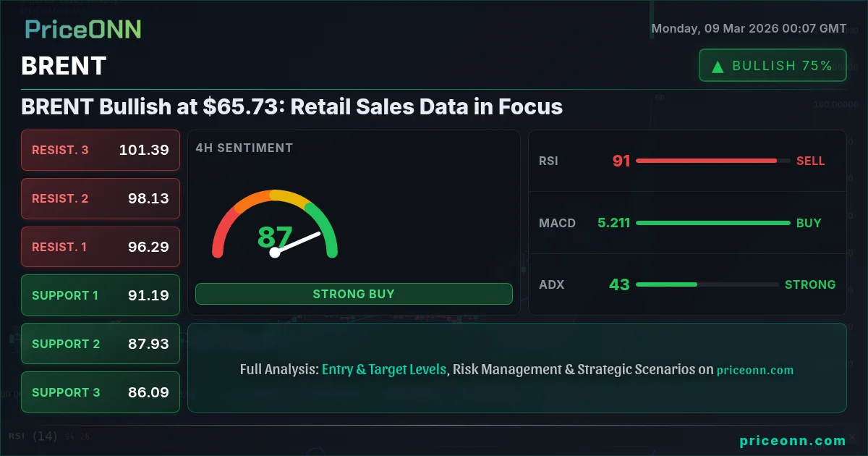Click the bullish up-triangle icon
This screenshot has width=868, height=456.
[718, 67]
